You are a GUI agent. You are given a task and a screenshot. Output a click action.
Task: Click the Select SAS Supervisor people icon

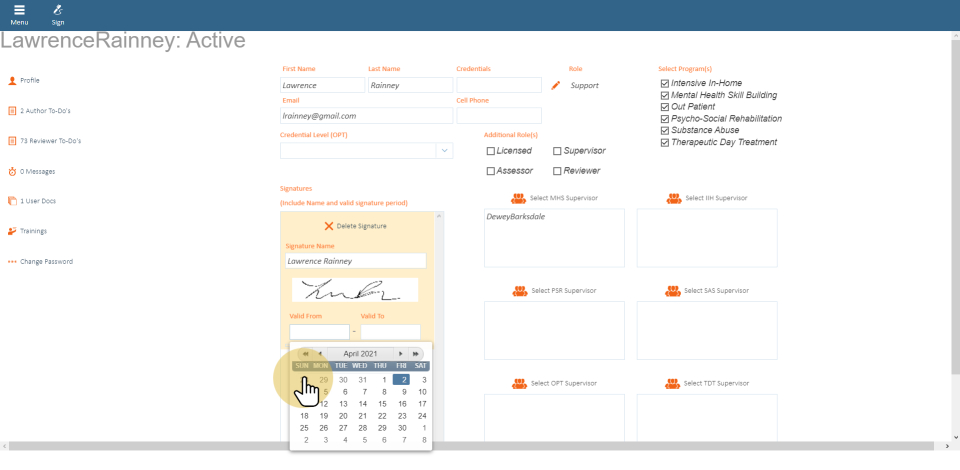click(674, 291)
